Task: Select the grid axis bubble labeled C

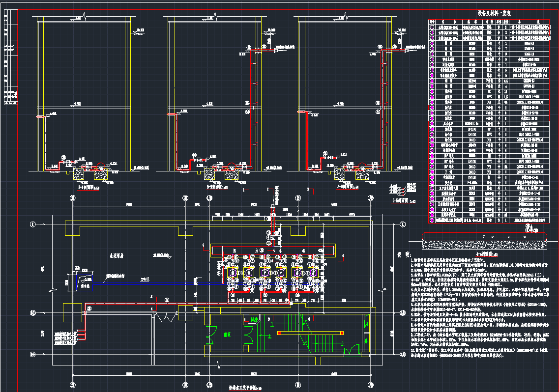Action: point(32,225)
